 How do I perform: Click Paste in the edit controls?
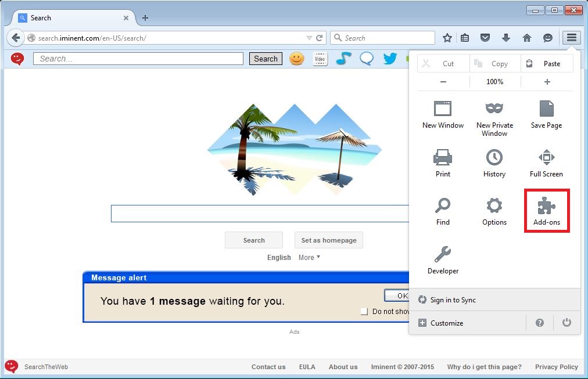pos(547,63)
